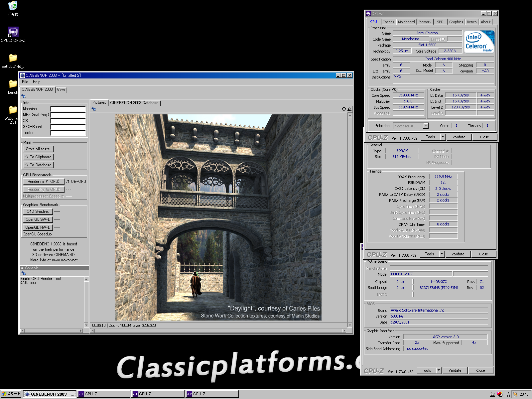Image resolution: width=532 pixels, height=399 pixels.
Task: Click the To Clipboard button
Action: point(38,157)
